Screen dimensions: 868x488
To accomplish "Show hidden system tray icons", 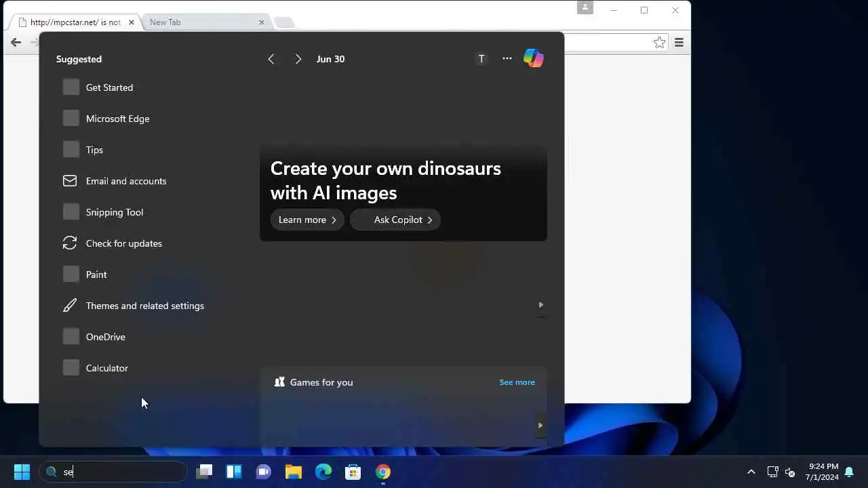I will click(751, 472).
